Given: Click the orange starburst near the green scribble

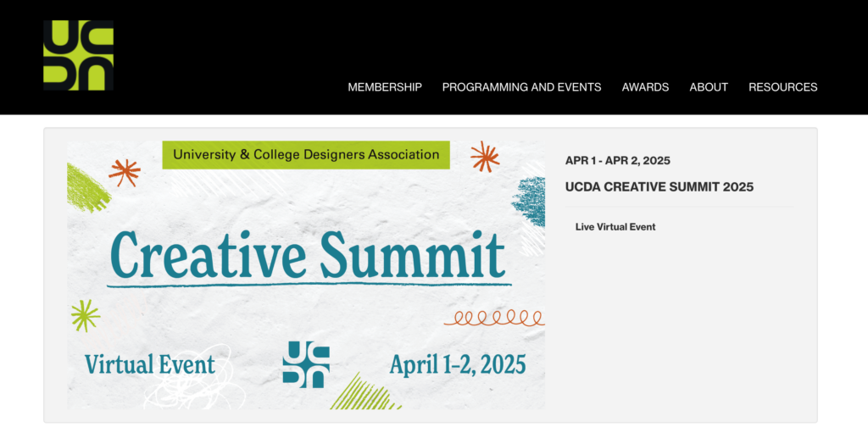Looking at the screenshot, I should [125, 172].
